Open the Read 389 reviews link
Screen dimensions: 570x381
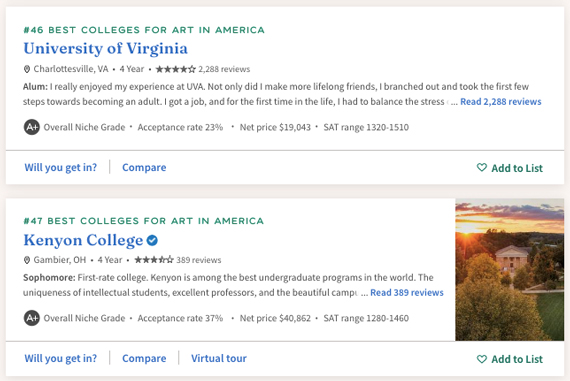(407, 293)
